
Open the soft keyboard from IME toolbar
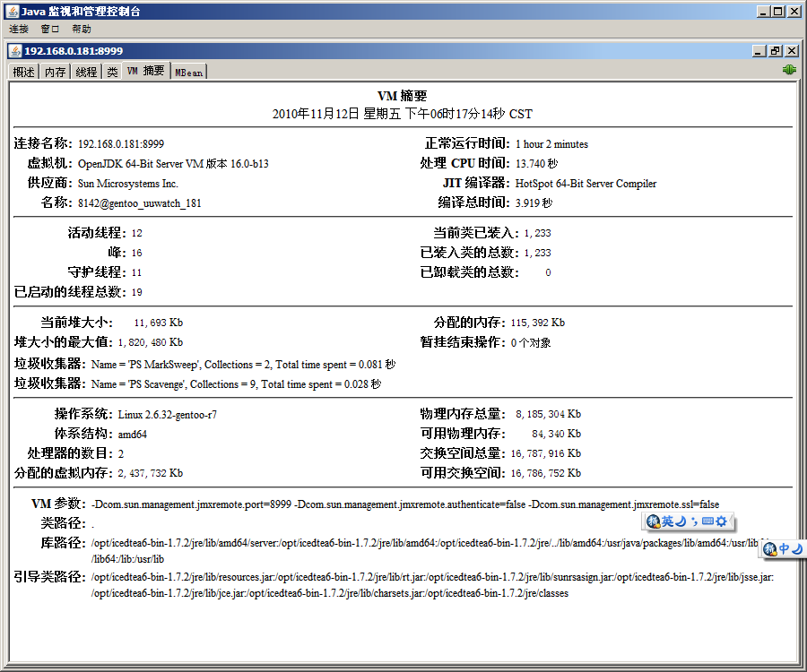click(707, 521)
